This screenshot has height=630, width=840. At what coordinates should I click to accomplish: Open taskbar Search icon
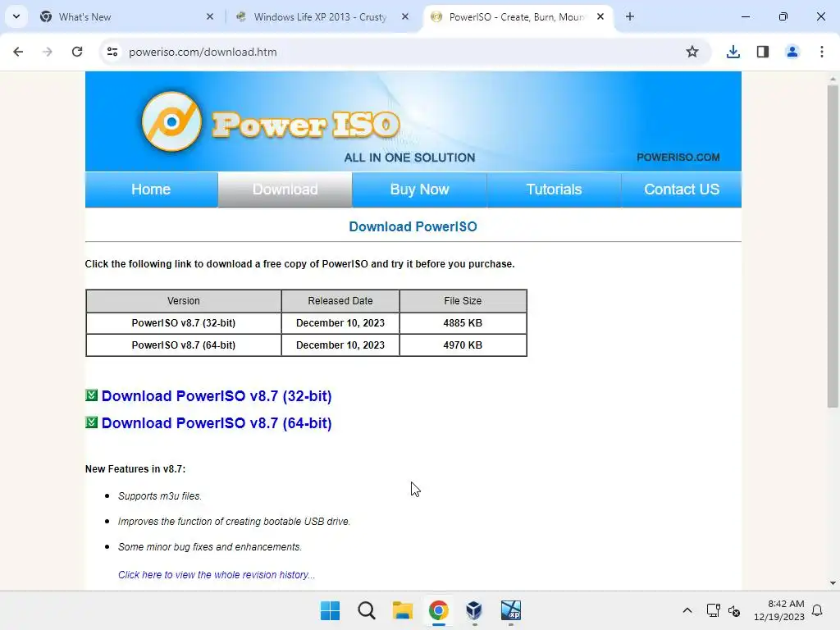tap(367, 610)
